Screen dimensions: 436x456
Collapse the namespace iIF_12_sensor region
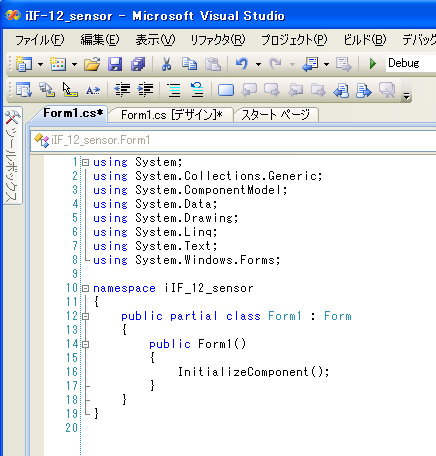click(x=86, y=288)
